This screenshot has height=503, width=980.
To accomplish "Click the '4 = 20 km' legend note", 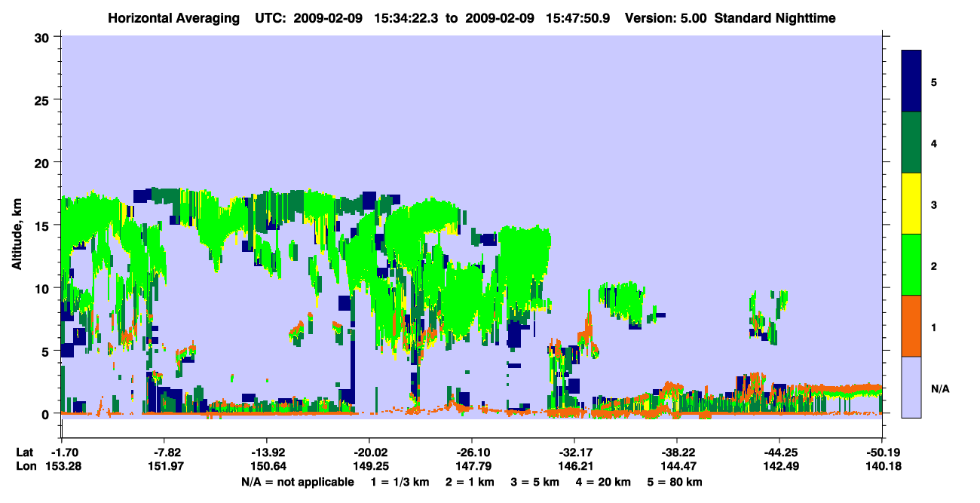I will [602, 482].
